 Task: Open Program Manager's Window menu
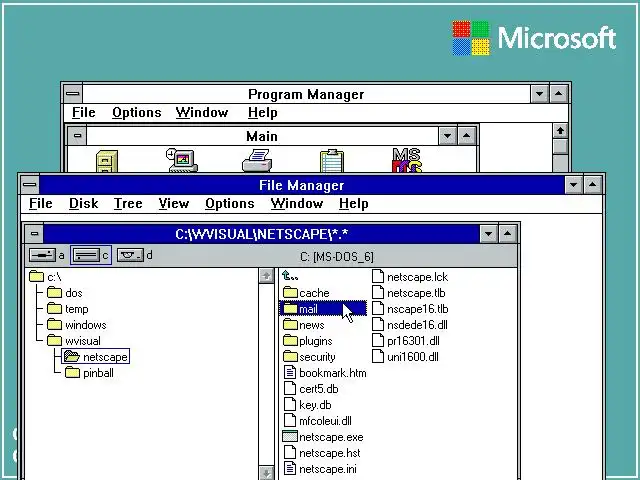coord(202,112)
